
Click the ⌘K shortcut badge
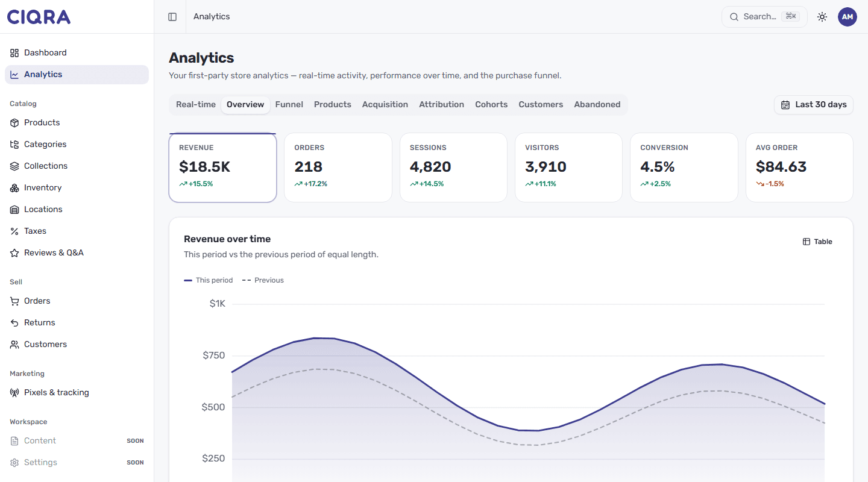coord(791,17)
